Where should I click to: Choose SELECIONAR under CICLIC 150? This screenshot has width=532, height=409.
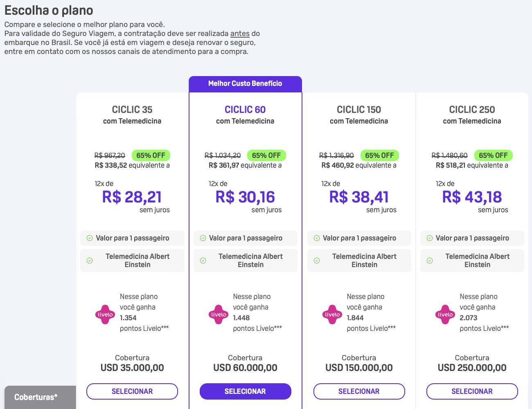point(359,391)
